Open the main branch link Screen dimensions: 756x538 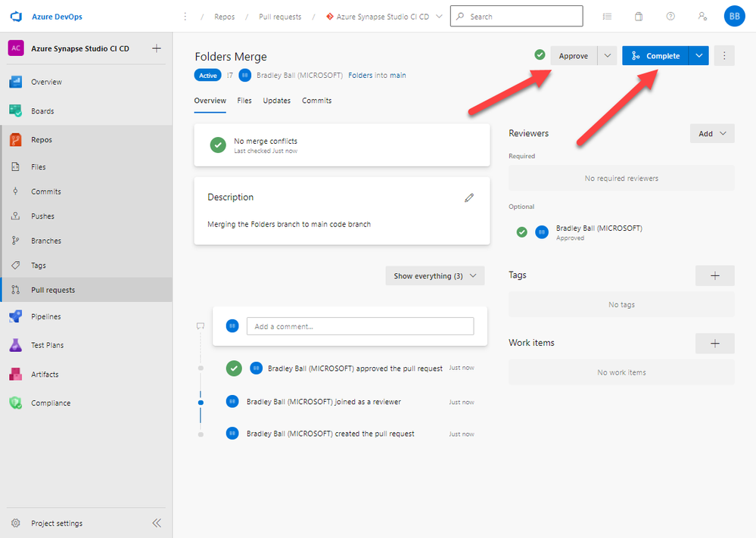(x=398, y=75)
